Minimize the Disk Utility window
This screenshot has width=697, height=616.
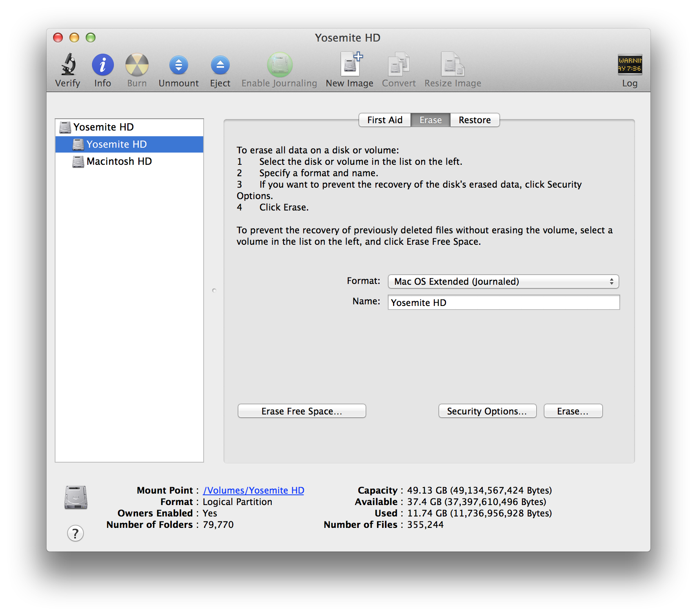(x=74, y=38)
